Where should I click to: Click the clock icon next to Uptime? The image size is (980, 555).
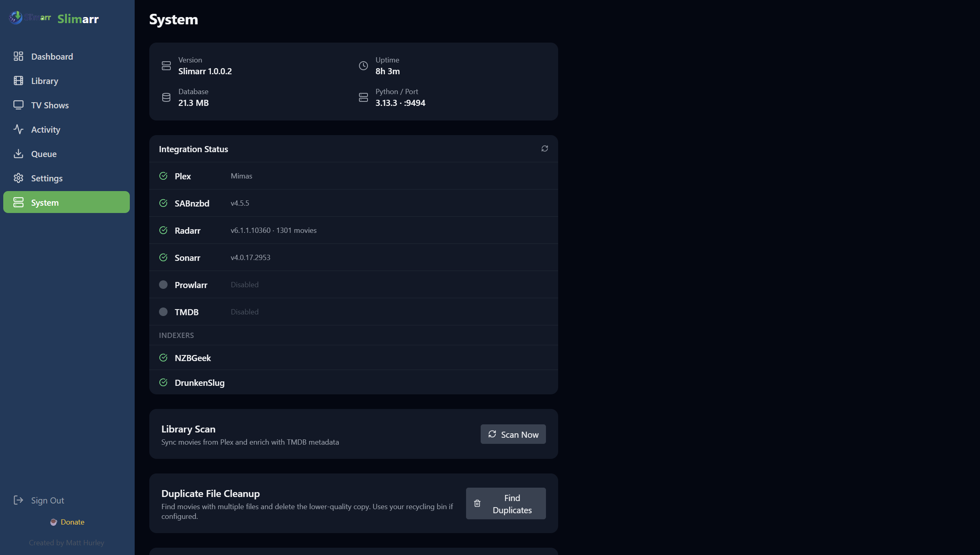tap(363, 65)
